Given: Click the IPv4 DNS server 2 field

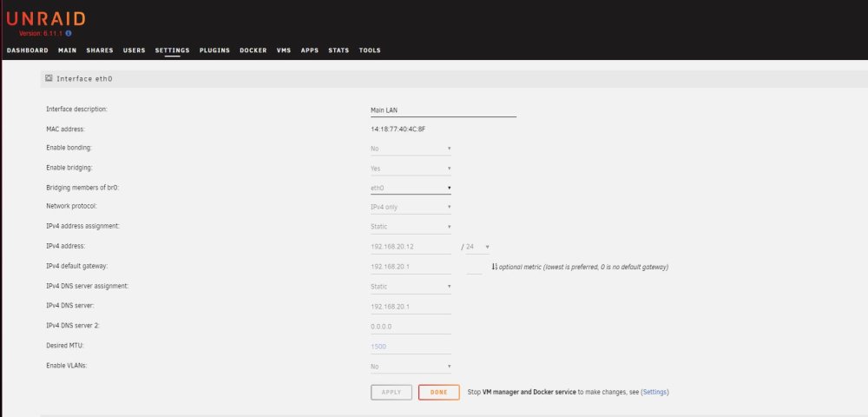Looking at the screenshot, I should tap(411, 326).
